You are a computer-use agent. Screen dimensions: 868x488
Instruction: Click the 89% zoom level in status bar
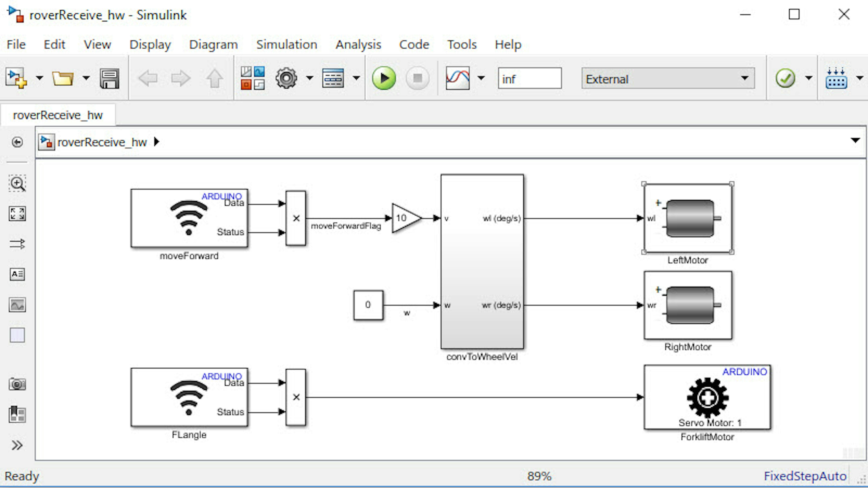[x=539, y=476]
